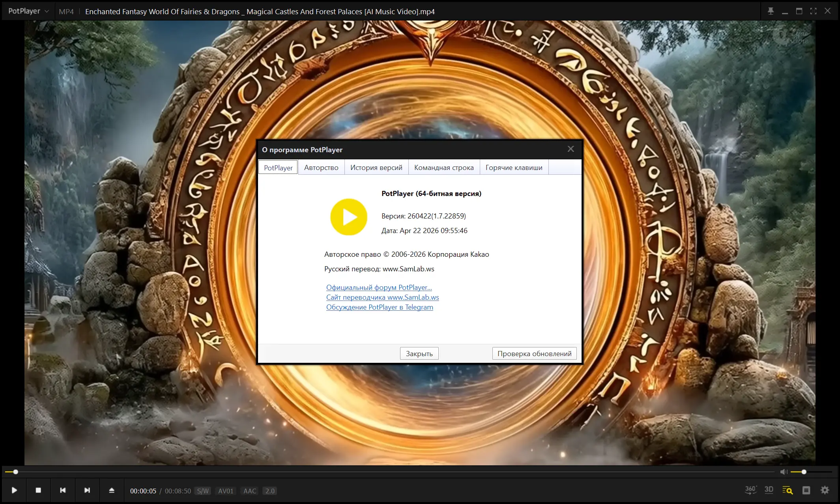Toggle 360° video mode icon
The width and height of the screenshot is (840, 504).
pyautogui.click(x=750, y=490)
